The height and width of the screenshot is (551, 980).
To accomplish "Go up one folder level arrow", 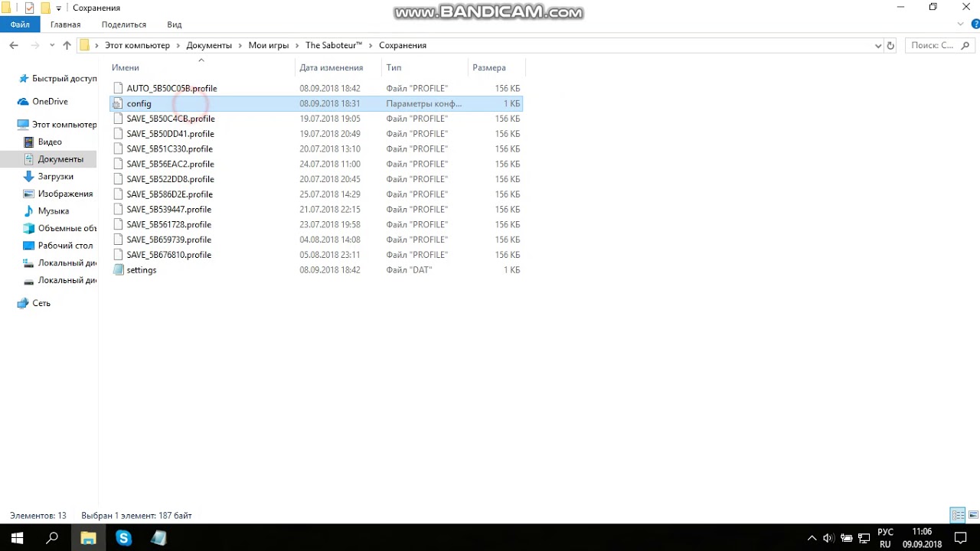I will click(x=67, y=45).
